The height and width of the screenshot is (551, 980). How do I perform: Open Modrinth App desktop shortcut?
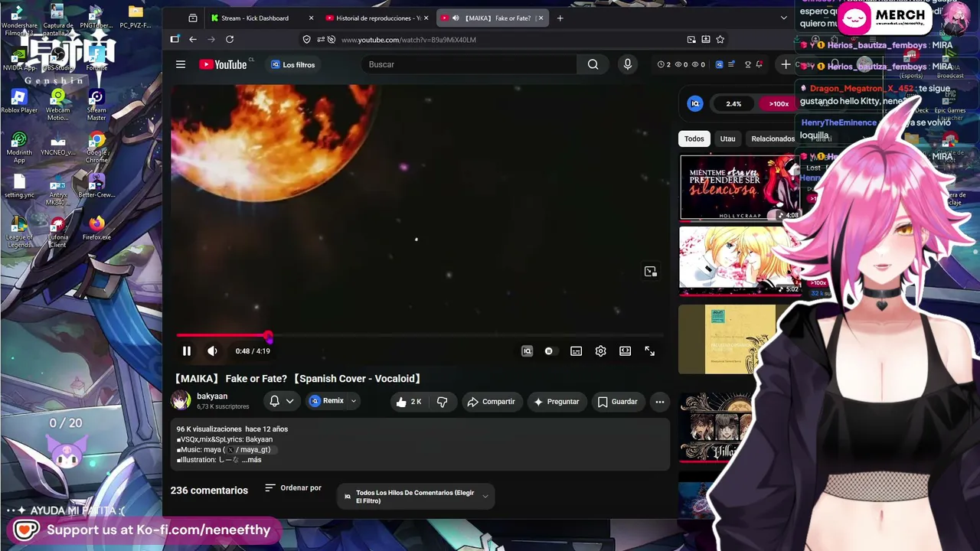(x=19, y=147)
